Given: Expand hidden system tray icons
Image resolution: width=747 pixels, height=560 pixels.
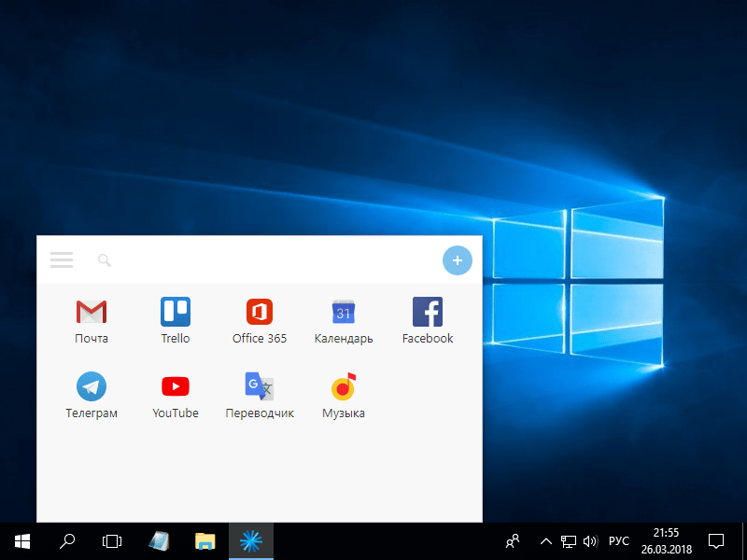Looking at the screenshot, I should click(545, 540).
